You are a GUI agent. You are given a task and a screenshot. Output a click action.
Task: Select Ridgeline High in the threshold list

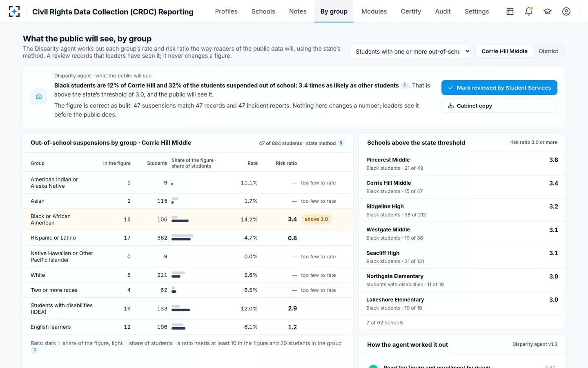[462, 210]
